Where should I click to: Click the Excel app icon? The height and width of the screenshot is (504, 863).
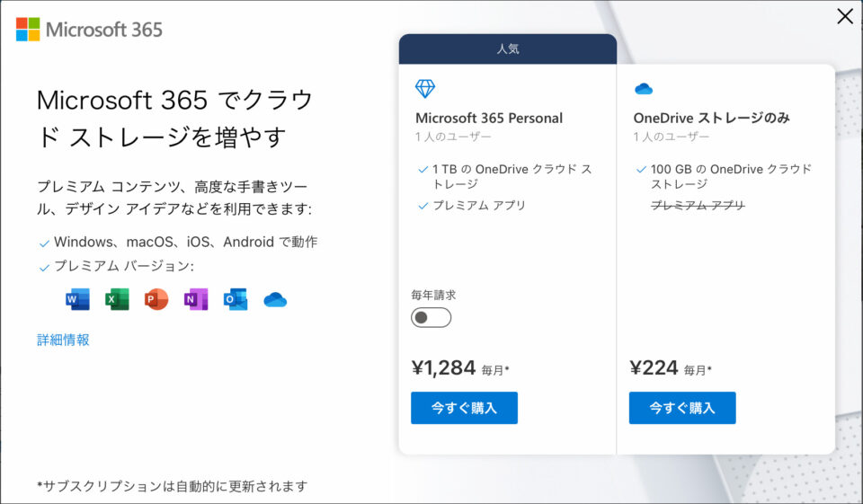pyautogui.click(x=117, y=299)
